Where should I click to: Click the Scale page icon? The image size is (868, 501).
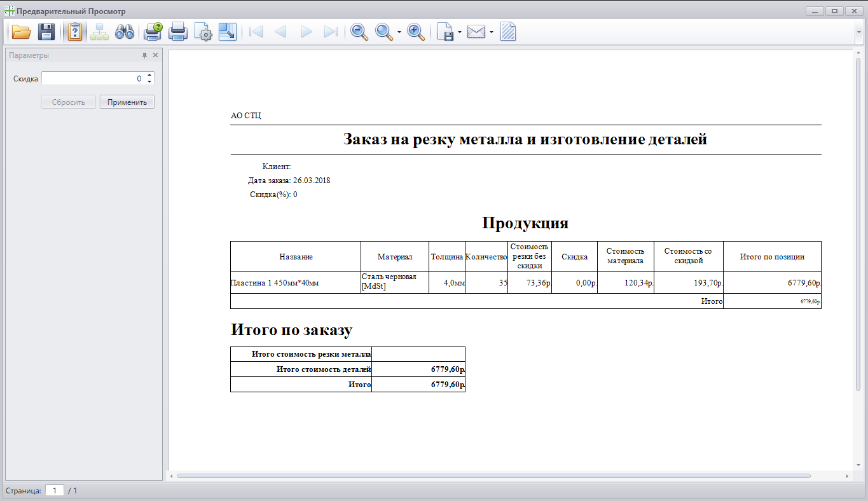point(227,32)
